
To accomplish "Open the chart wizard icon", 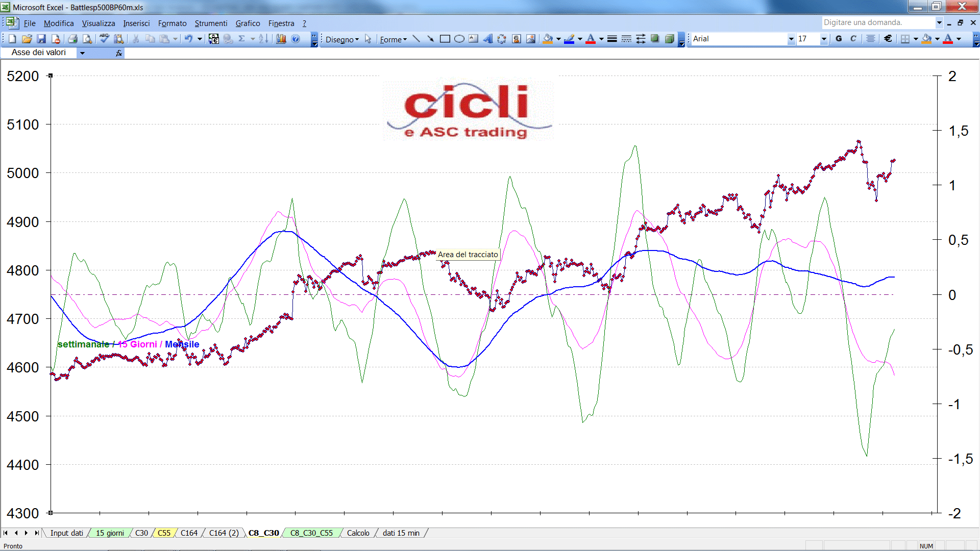I will 281,39.
